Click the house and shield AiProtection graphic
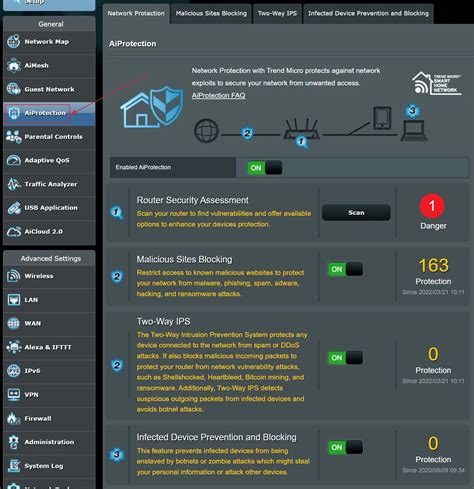 tap(152, 107)
